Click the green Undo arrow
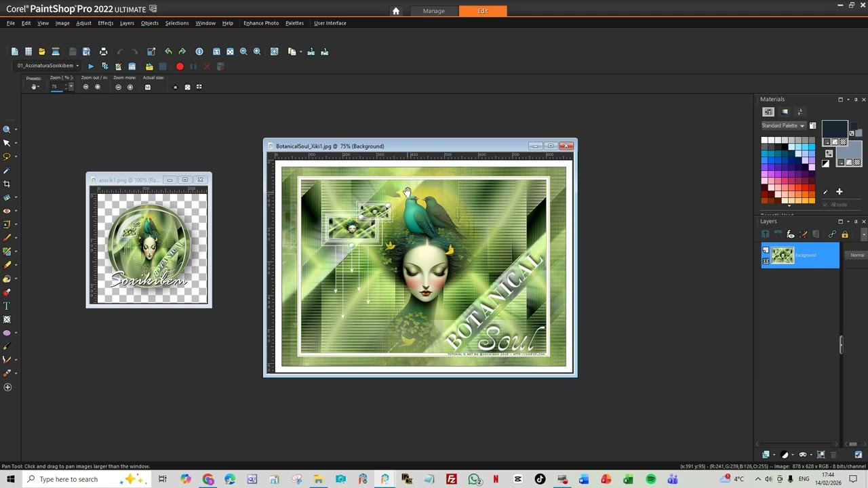The width and height of the screenshot is (868, 488). [168, 52]
